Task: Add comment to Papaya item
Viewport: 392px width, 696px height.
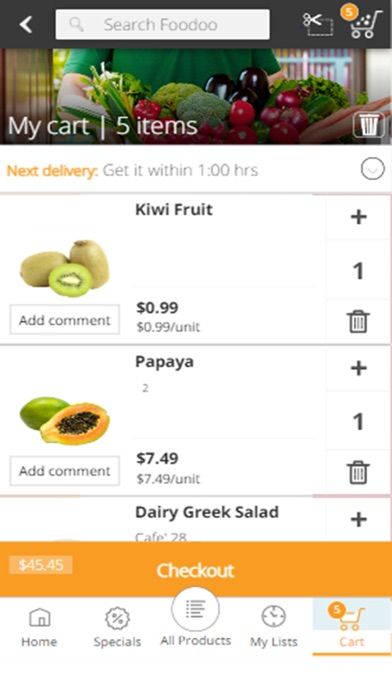Action: (x=65, y=471)
